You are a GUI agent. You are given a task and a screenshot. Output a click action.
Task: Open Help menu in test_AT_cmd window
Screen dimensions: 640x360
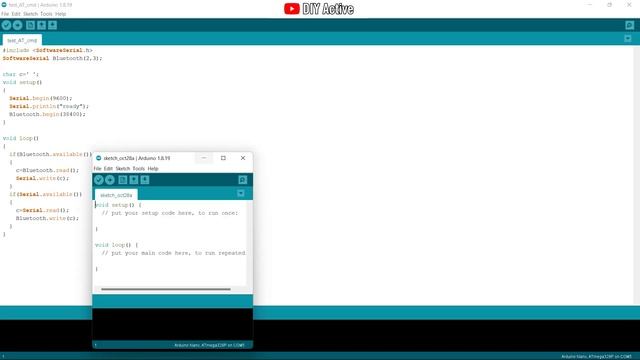pos(60,14)
